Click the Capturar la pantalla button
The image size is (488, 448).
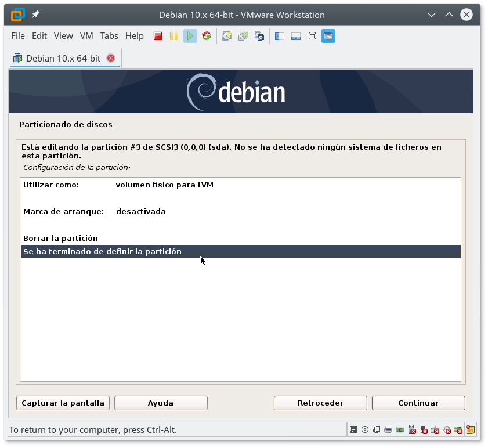tap(63, 403)
